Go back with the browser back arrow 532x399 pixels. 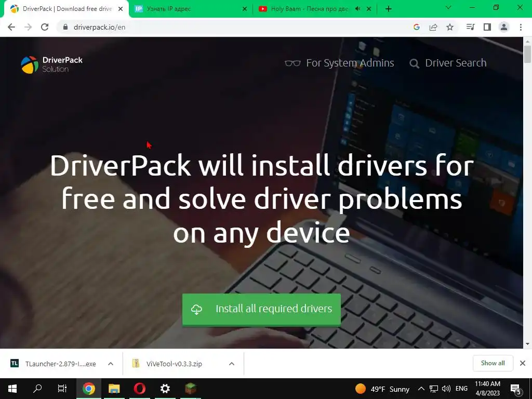(11, 27)
